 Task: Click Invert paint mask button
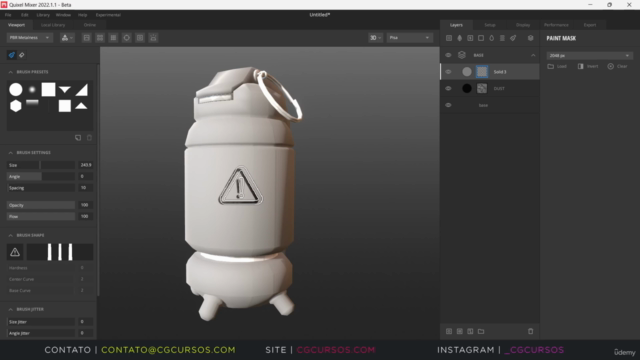tap(588, 66)
